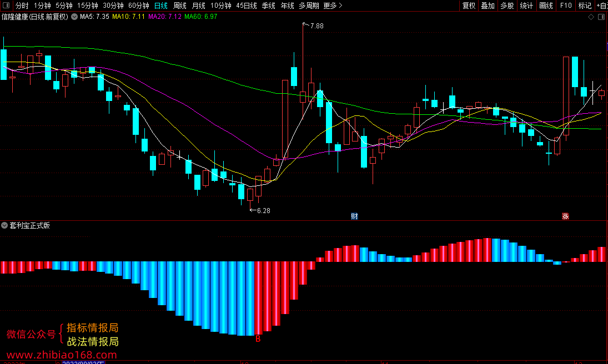This screenshot has width=608, height=364.
Task: Expand the 套利宝正式版 indicator dropdown
Action: pyautogui.click(x=4, y=225)
